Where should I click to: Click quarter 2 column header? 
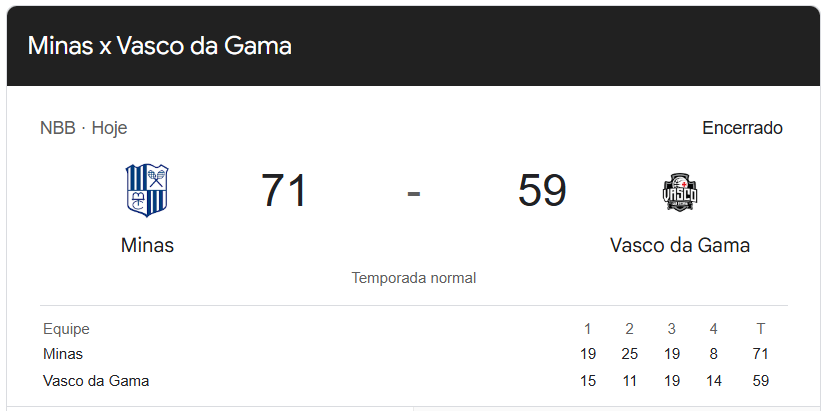coord(630,329)
